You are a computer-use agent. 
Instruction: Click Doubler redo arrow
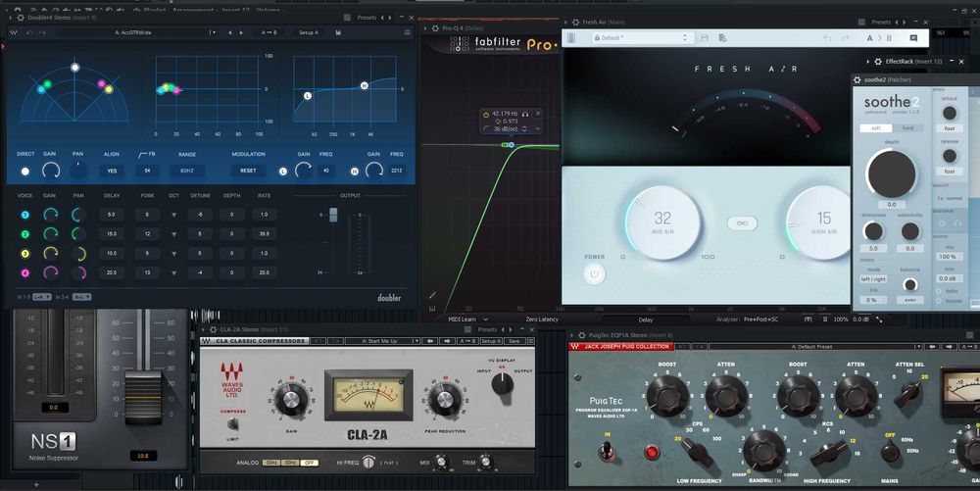click(42, 32)
